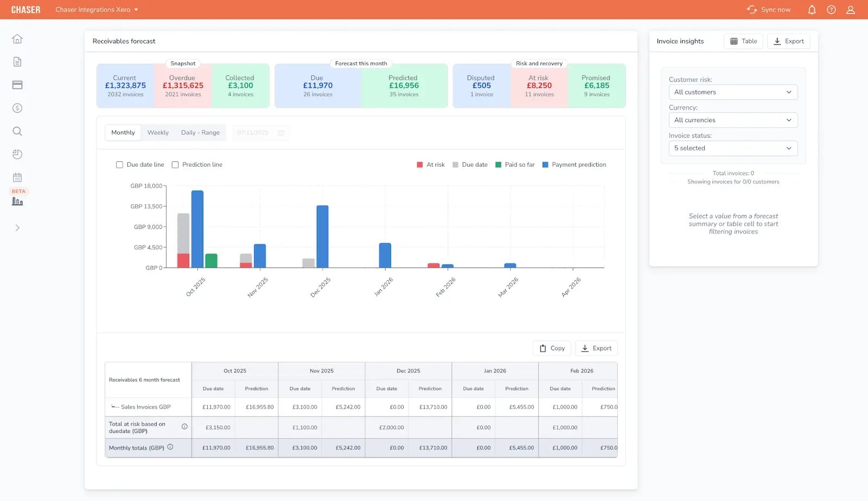Open the calendar icon in the sidebar
The height and width of the screenshot is (501, 868).
(17, 177)
